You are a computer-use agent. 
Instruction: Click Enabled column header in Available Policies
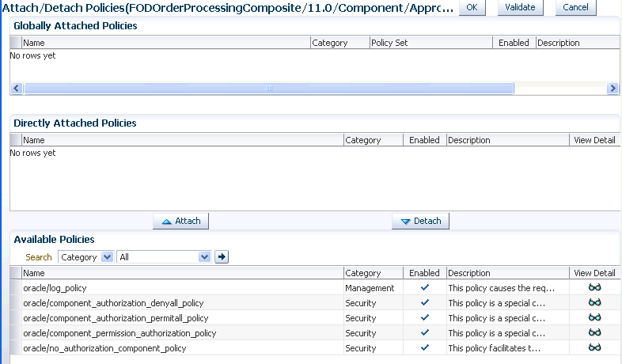[x=424, y=273]
